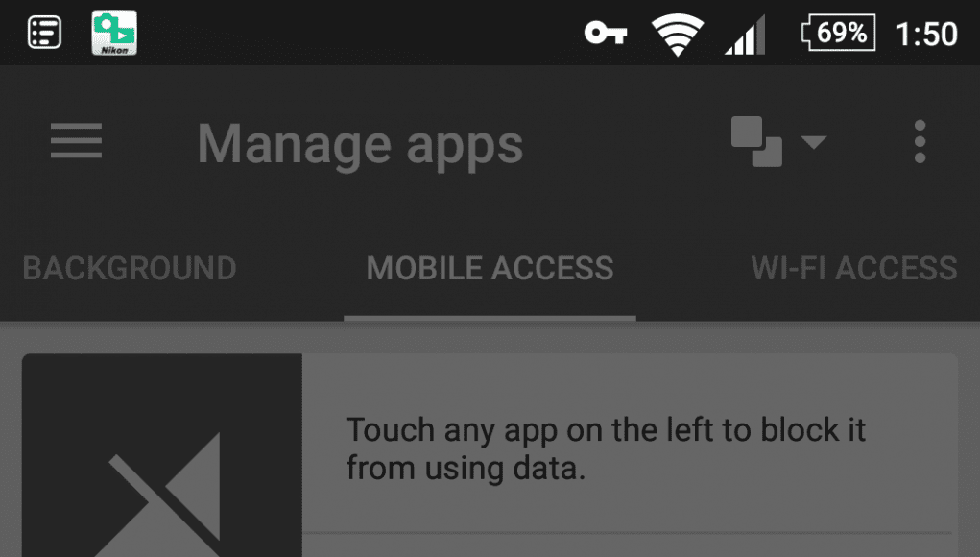Click the divider line below the hint text

point(629,533)
